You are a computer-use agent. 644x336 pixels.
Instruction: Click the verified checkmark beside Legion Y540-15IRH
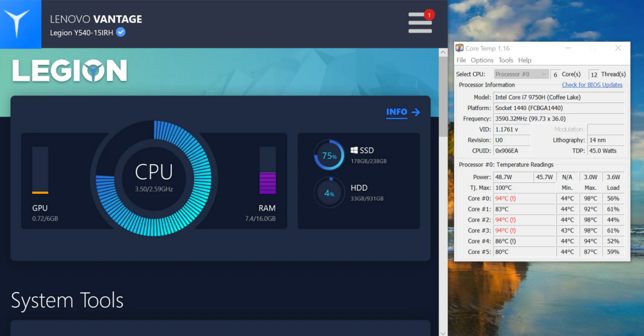point(121,32)
